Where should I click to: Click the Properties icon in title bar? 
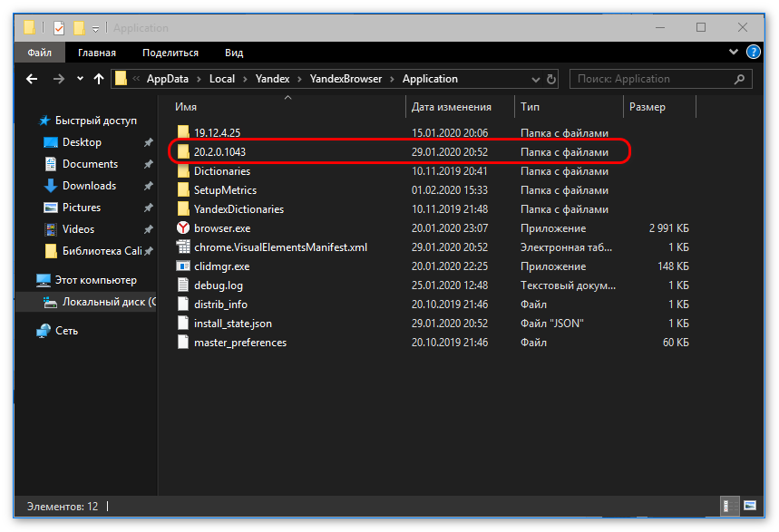[59, 28]
